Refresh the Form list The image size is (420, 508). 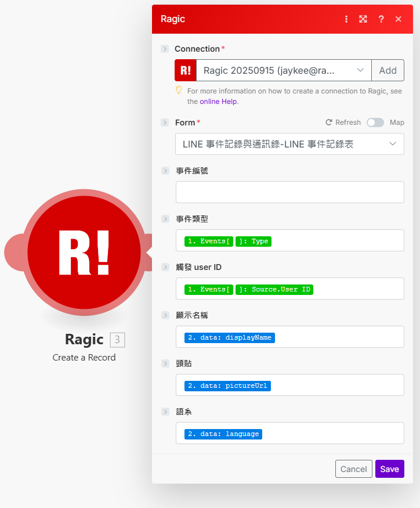(x=343, y=123)
